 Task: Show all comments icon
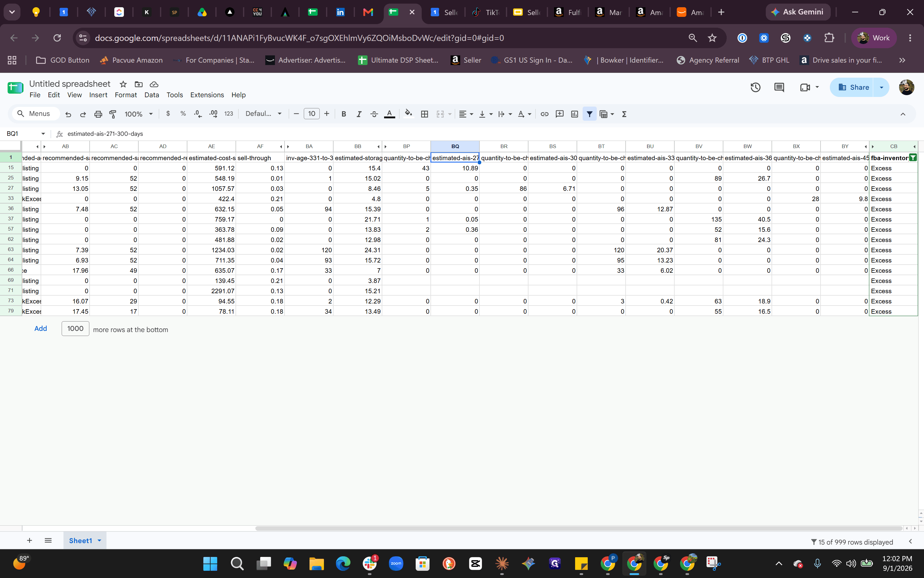(x=779, y=88)
